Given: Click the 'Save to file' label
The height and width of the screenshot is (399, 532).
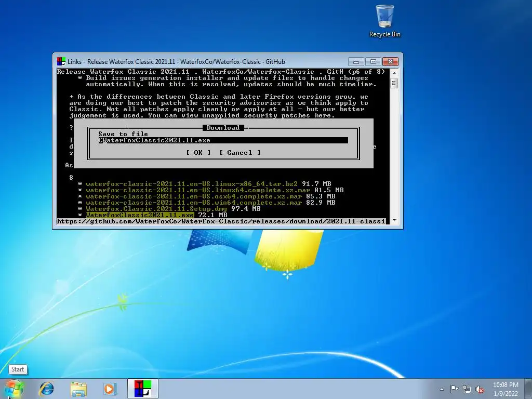Looking at the screenshot, I should coord(123,134).
